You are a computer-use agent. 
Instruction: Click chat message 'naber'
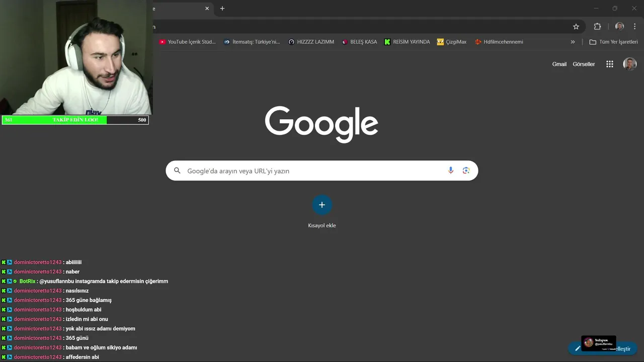(x=72, y=271)
